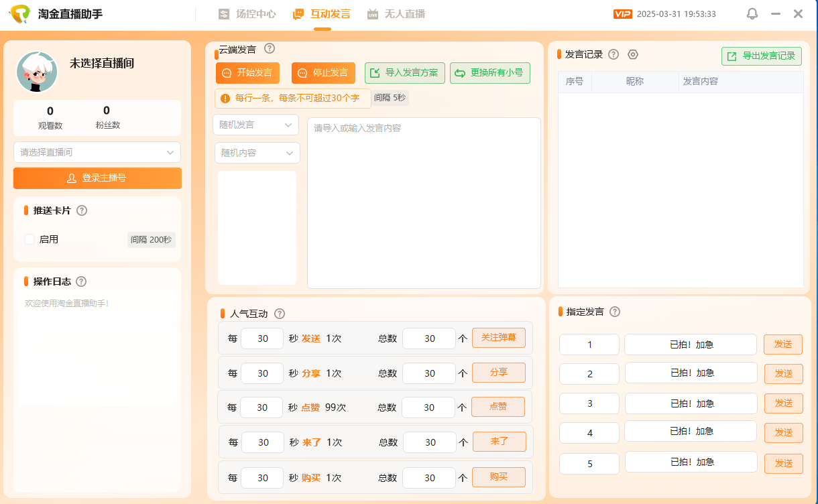Enable the 启用 push card checkbox
The image size is (818, 504).
click(x=30, y=239)
